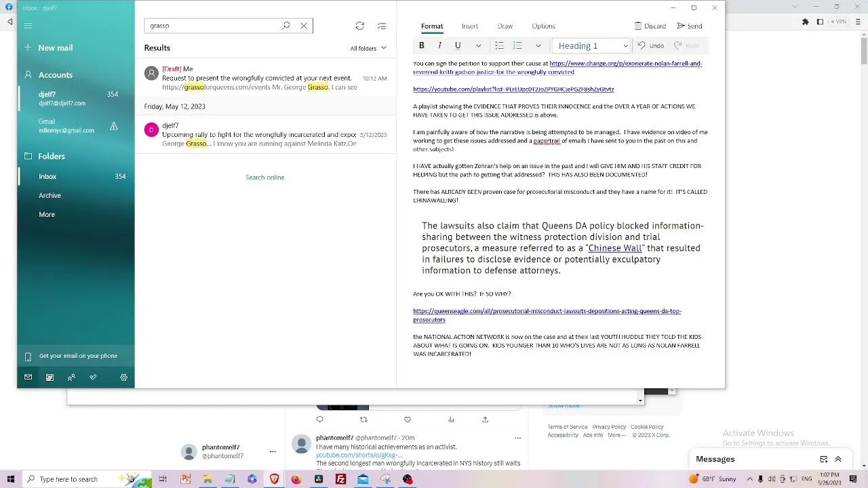Image resolution: width=868 pixels, height=488 pixels.
Task: Open File Explorer from the taskbar
Action: point(208,479)
